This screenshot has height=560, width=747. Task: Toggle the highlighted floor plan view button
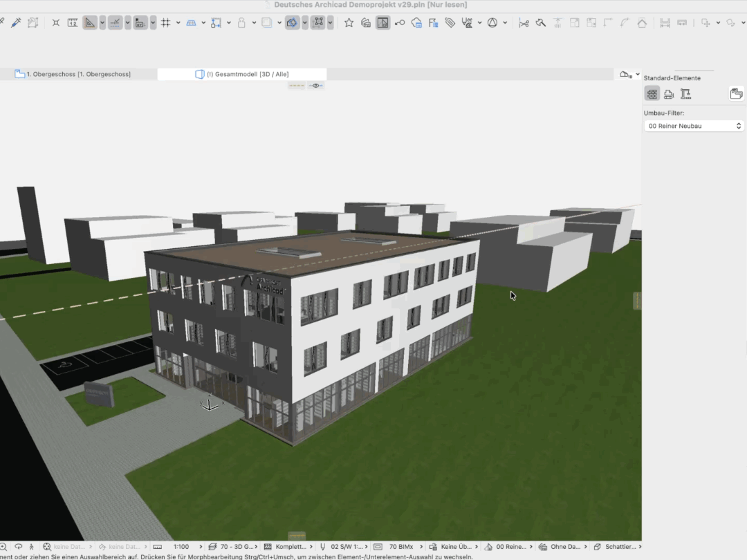pos(382,22)
